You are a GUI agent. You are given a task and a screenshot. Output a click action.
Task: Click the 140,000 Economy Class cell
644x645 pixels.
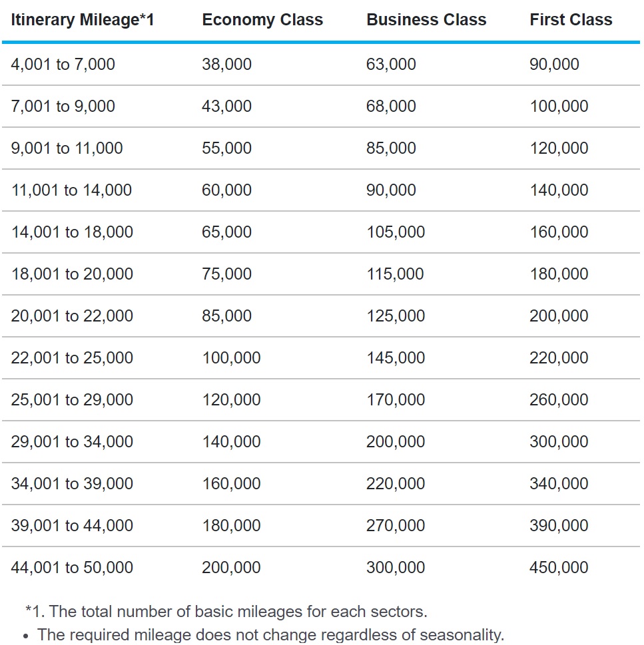[231, 442]
